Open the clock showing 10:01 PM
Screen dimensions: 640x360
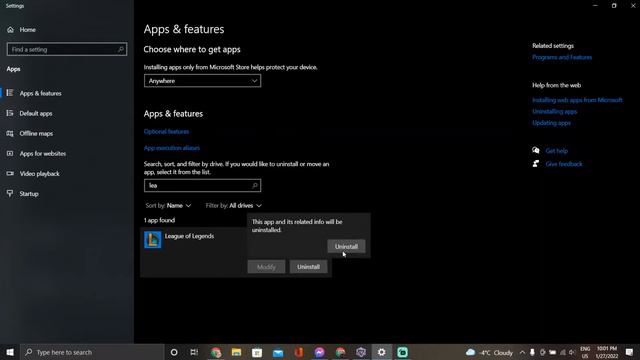[607, 352]
